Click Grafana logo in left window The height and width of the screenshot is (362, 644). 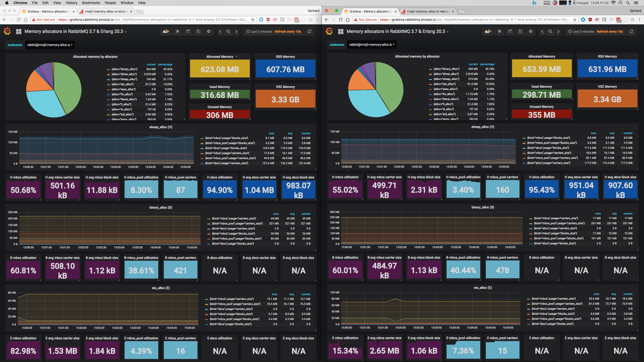tap(7, 31)
